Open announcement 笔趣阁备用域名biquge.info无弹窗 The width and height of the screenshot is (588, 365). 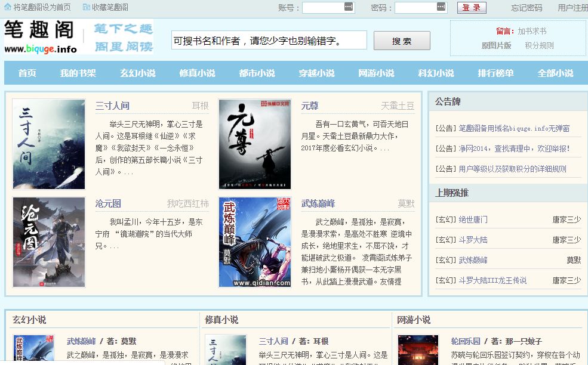click(x=514, y=129)
